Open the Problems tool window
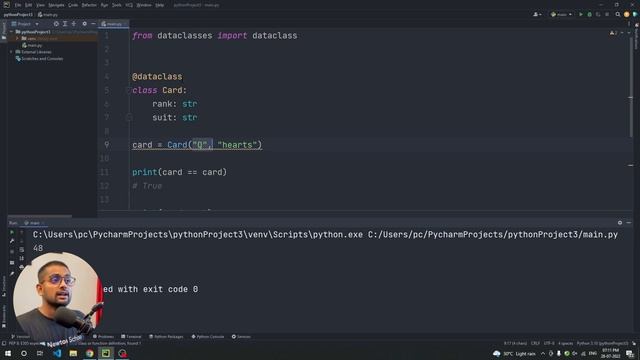The width and height of the screenshot is (640, 360). point(103,337)
